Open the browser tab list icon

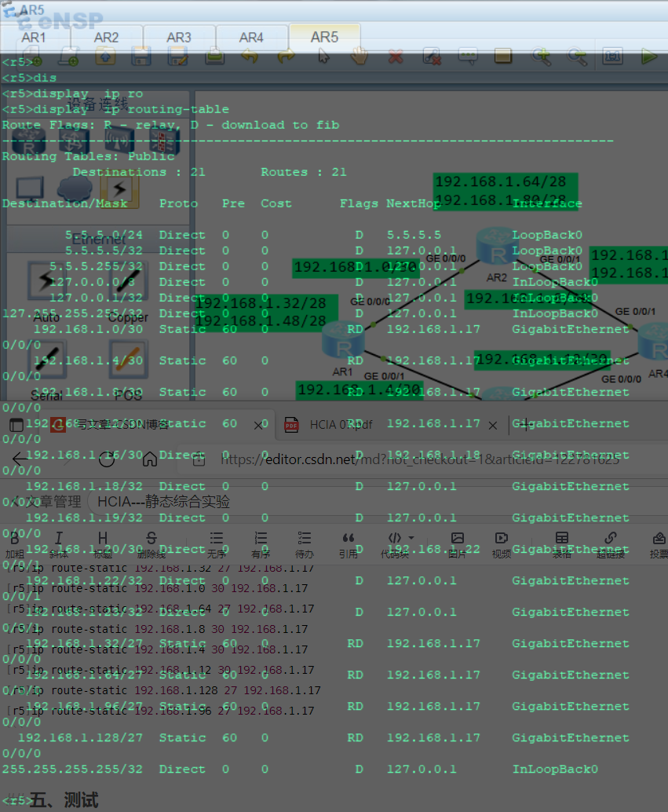click(x=16, y=425)
